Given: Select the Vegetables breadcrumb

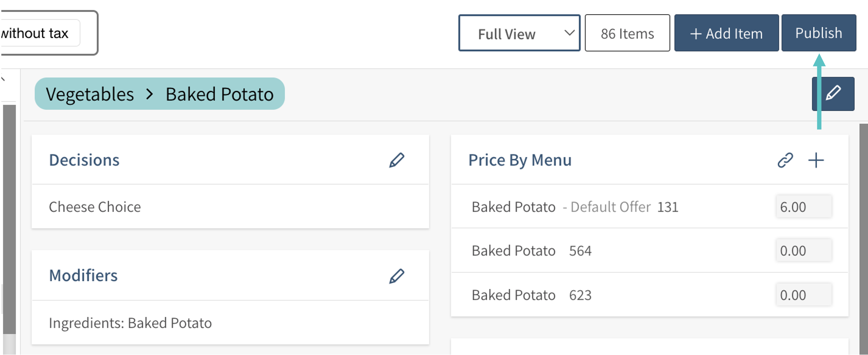Looking at the screenshot, I should click(x=90, y=94).
